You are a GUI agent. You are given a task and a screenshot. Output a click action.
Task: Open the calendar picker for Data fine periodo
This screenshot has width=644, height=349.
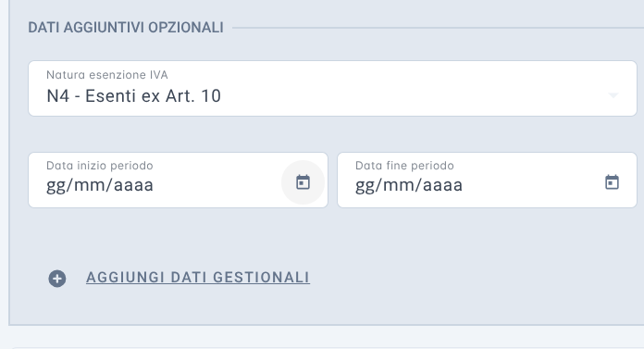tap(612, 182)
